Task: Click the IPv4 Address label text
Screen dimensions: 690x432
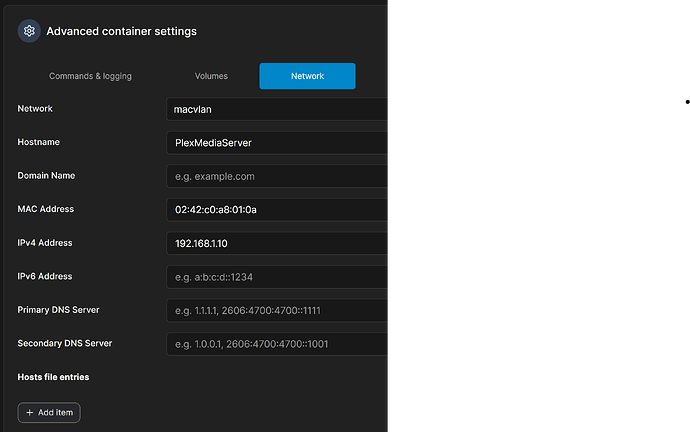Action: pos(45,243)
